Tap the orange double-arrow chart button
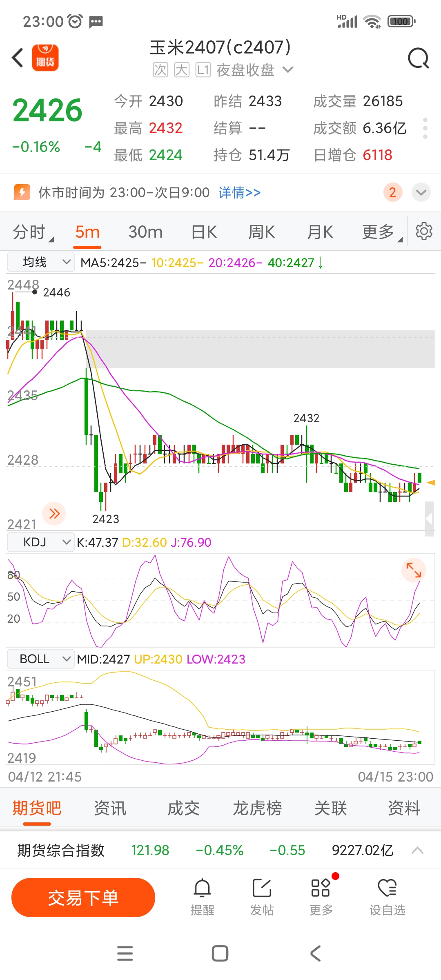 point(54,513)
